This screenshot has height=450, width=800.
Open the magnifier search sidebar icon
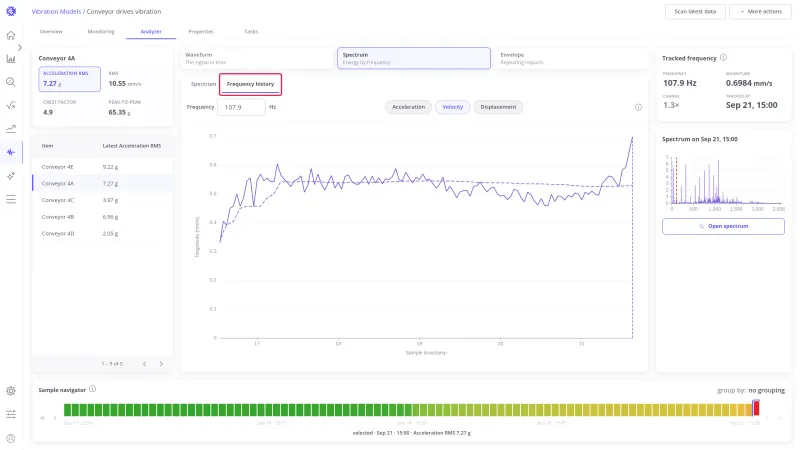pyautogui.click(x=11, y=82)
